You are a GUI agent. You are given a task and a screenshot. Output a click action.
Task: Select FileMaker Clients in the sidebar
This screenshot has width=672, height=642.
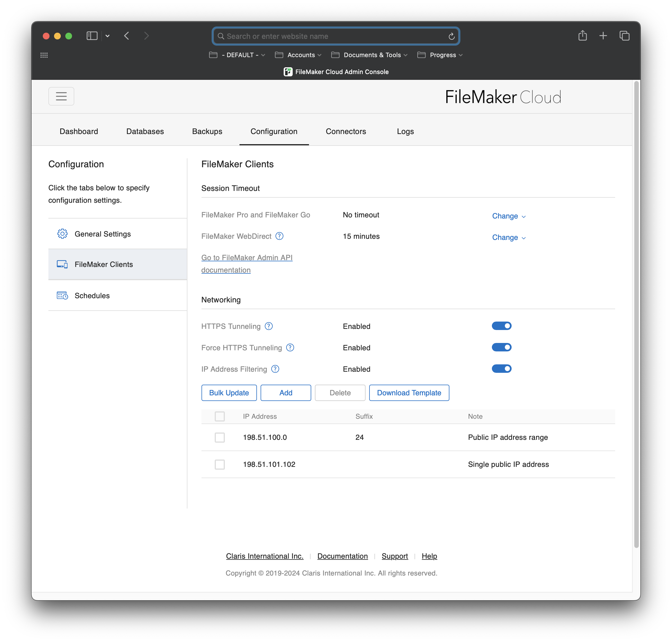click(x=118, y=264)
